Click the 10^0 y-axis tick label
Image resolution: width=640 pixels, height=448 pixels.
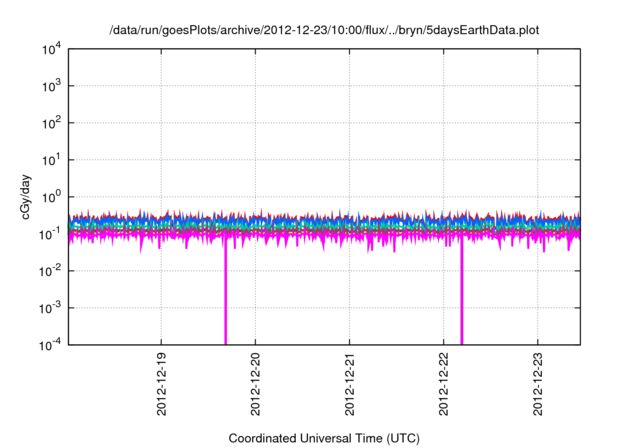pos(51,197)
